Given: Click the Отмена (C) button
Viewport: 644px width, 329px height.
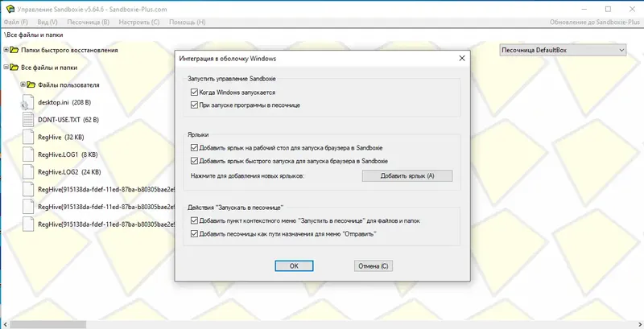Looking at the screenshot, I should pos(374,265).
